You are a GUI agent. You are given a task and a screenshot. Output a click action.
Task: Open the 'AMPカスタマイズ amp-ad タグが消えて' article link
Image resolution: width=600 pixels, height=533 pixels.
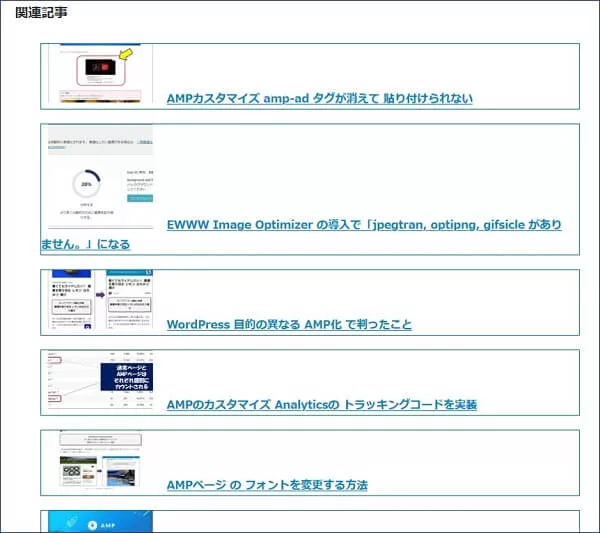[x=320, y=99]
